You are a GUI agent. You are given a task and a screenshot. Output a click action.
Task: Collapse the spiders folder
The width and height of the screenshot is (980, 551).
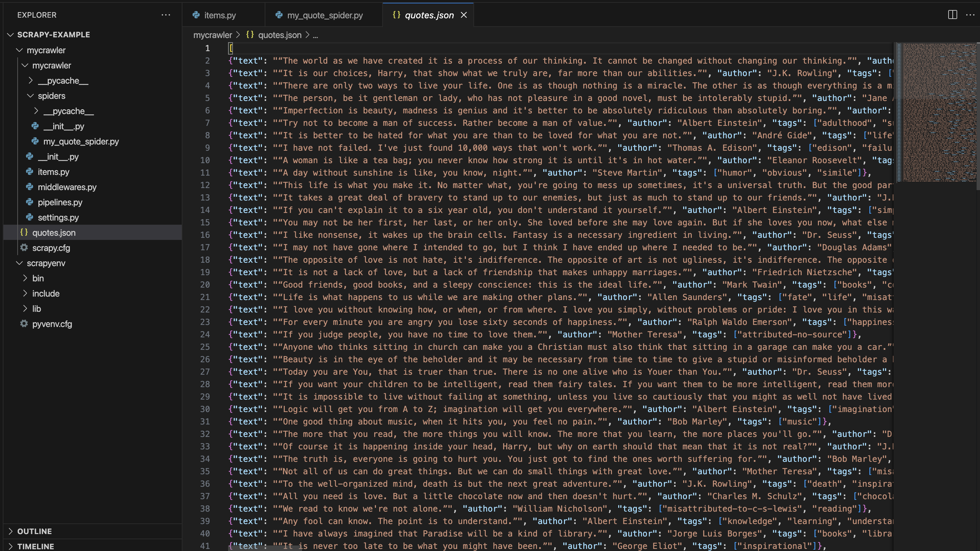30,95
